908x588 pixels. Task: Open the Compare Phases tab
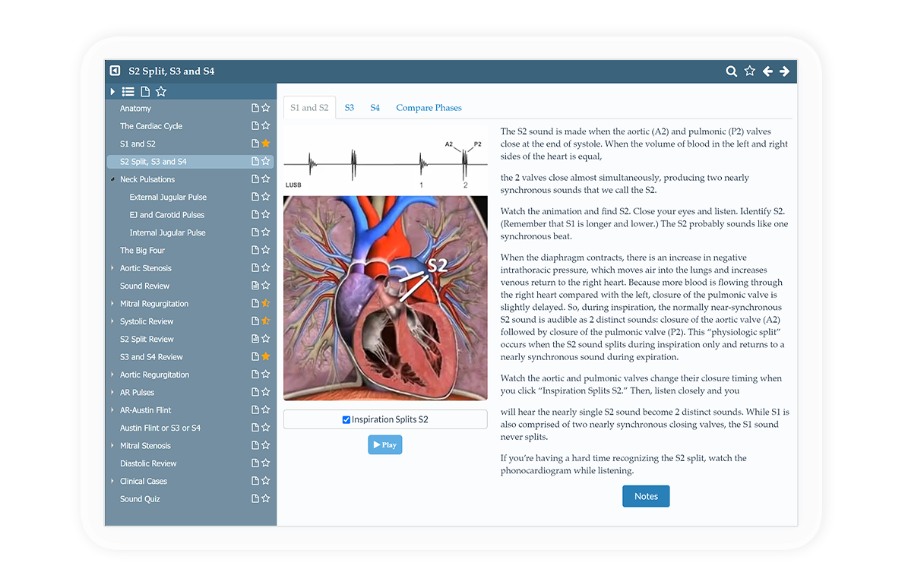pos(429,108)
